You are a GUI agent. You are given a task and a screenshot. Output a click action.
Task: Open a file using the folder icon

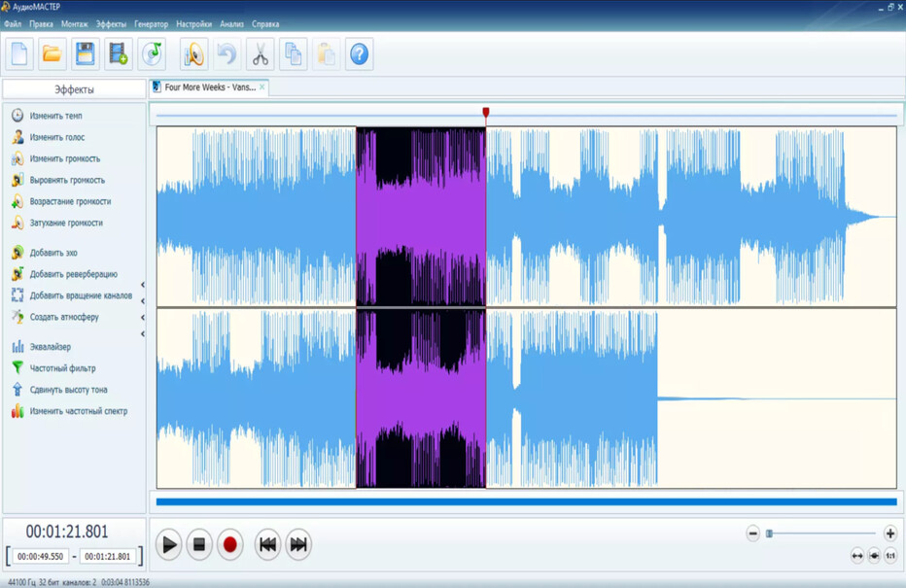52,54
